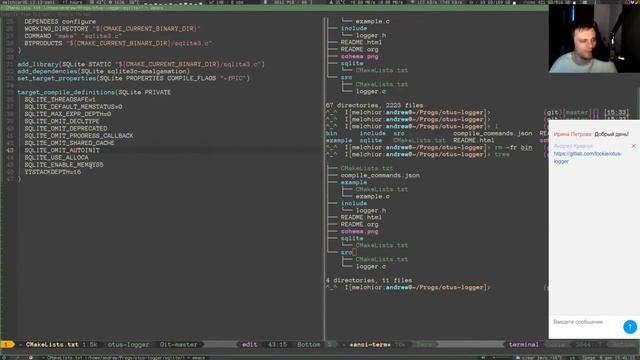640x360 pixels.
Task: Click SQLITE_USE_ALLOCA definition
Action: click(56, 158)
